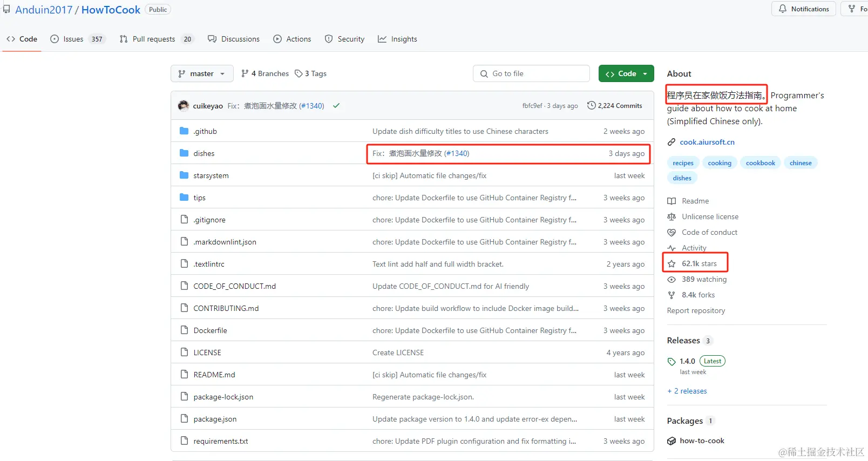
Task: Open commit hash fbfc9ef
Action: click(x=532, y=106)
